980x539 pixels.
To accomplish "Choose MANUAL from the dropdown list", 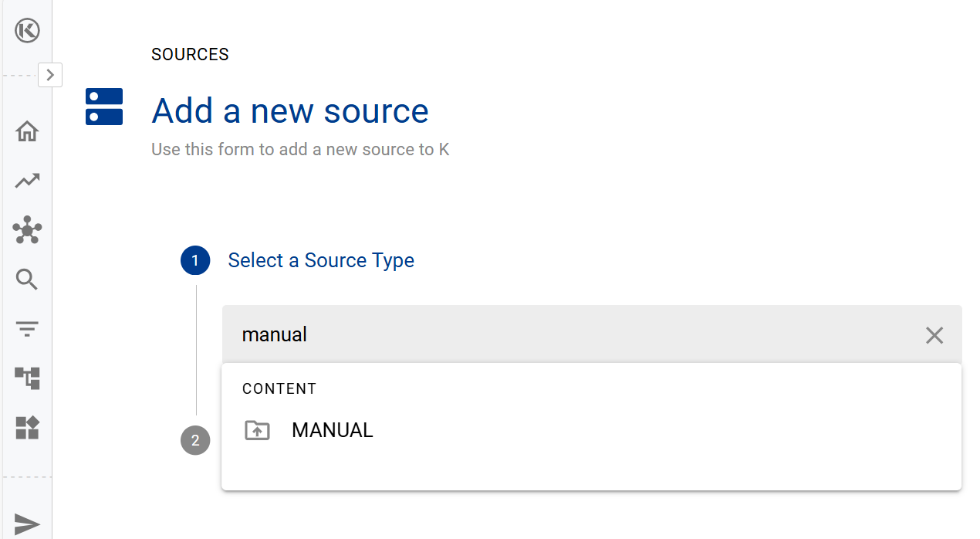I will point(333,430).
